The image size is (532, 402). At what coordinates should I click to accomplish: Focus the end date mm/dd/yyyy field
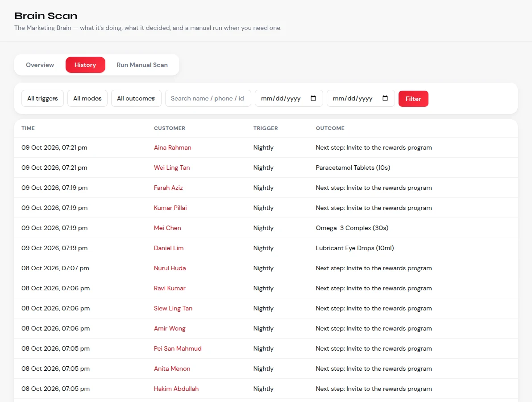[361, 98]
